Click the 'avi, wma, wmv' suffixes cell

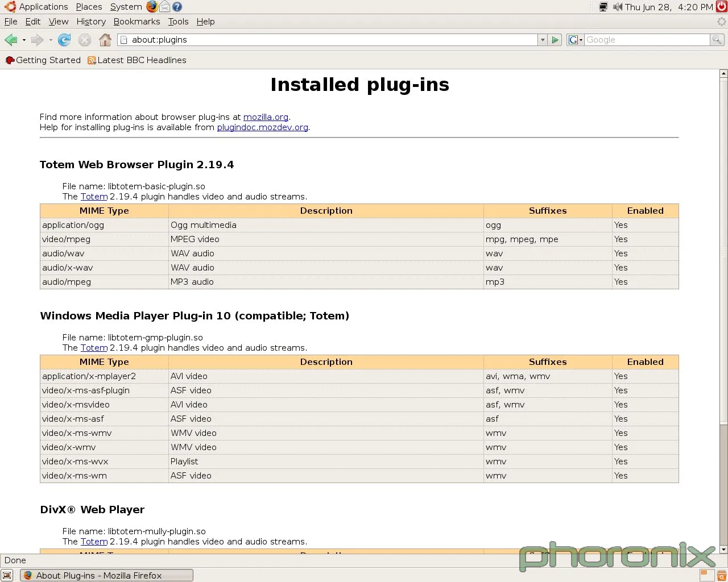pos(548,376)
